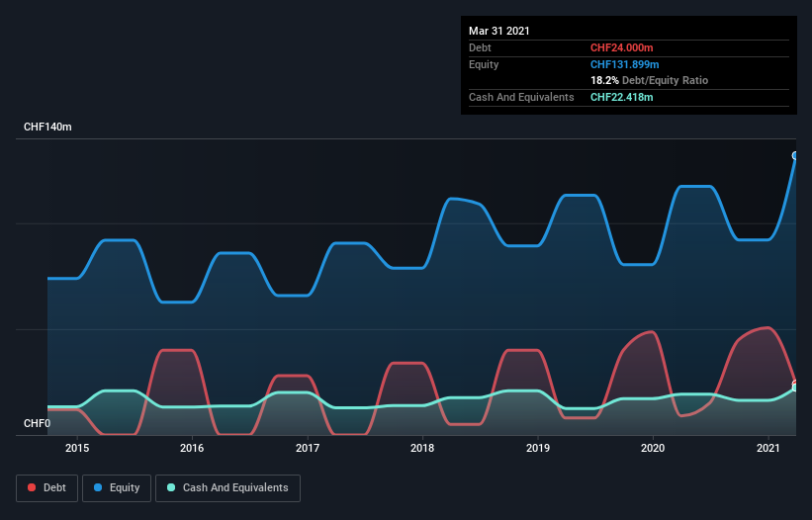Click the 2019 x-axis label

coord(538,448)
